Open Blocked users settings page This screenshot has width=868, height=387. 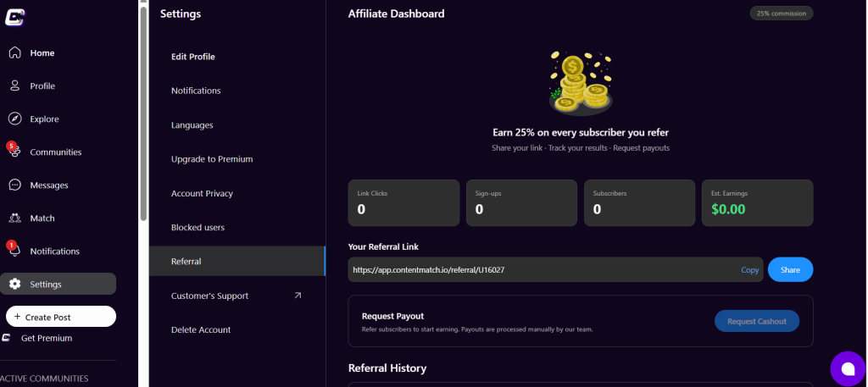pos(198,228)
